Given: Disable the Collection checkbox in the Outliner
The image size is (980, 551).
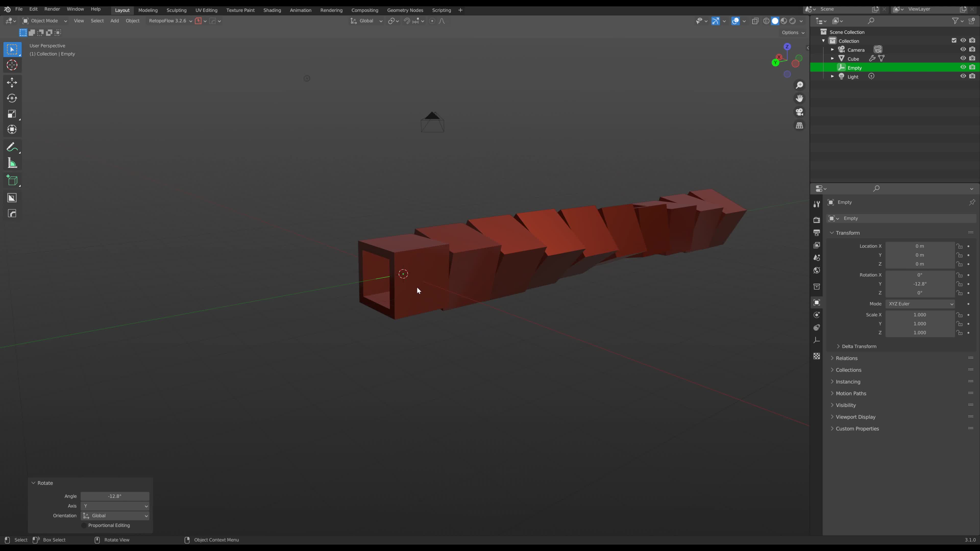Looking at the screenshot, I should click(x=954, y=40).
